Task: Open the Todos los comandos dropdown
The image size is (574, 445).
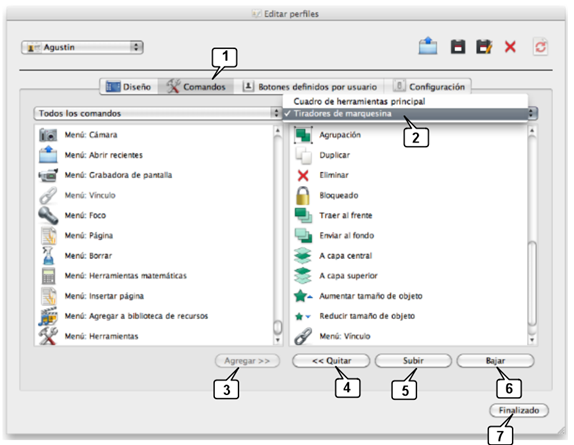Action: (157, 113)
